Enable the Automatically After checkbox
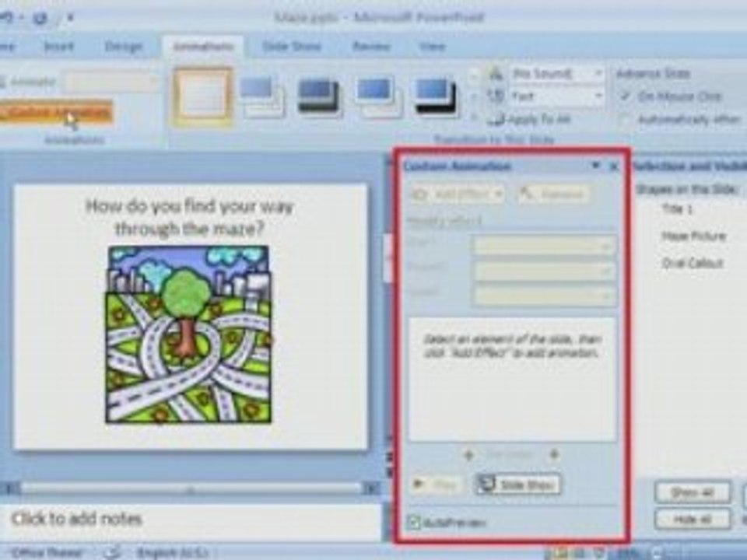747x560 pixels. tap(626, 120)
